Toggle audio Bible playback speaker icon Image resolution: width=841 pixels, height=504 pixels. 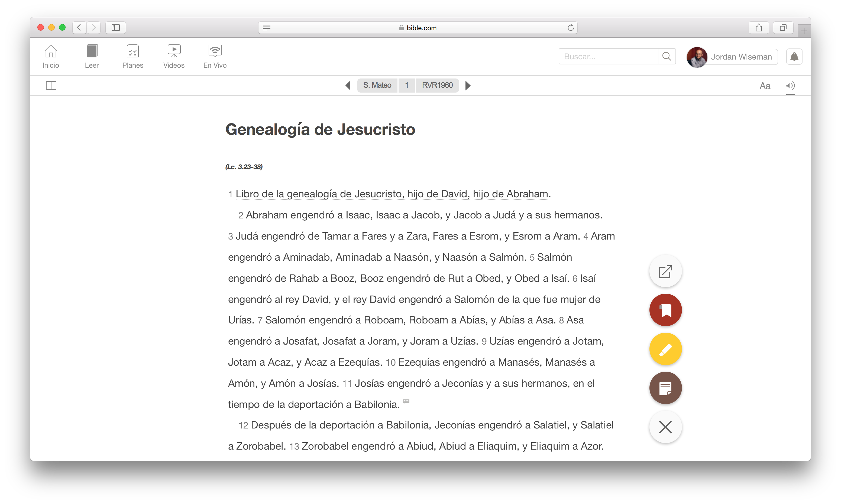pos(790,86)
